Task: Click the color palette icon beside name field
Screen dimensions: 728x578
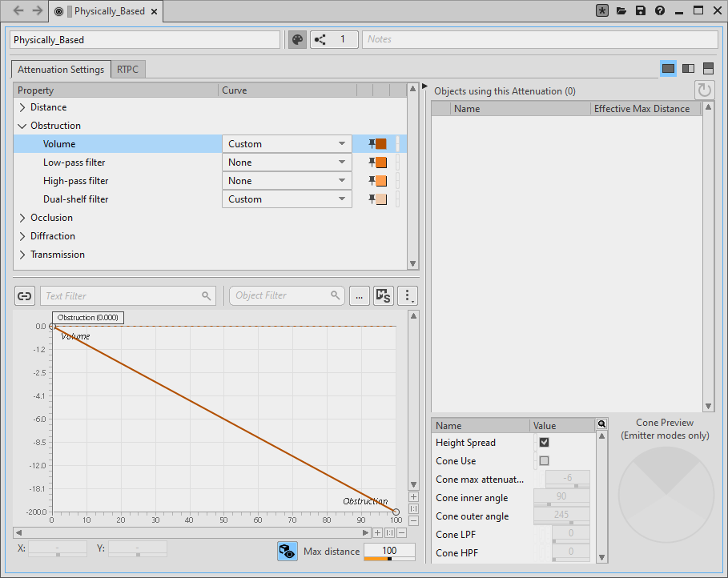Action: pyautogui.click(x=297, y=39)
